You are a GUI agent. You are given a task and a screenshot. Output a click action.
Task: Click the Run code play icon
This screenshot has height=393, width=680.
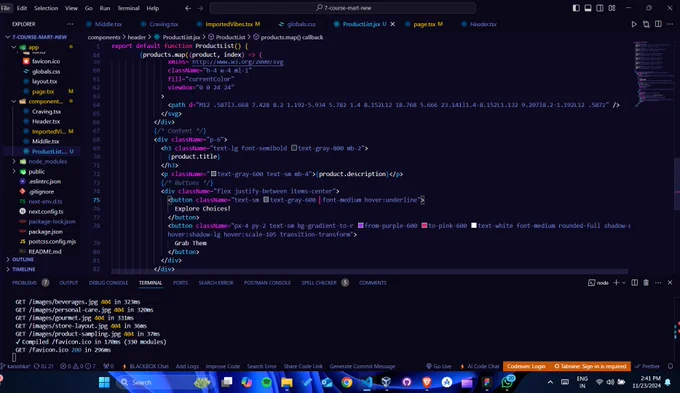click(634, 24)
